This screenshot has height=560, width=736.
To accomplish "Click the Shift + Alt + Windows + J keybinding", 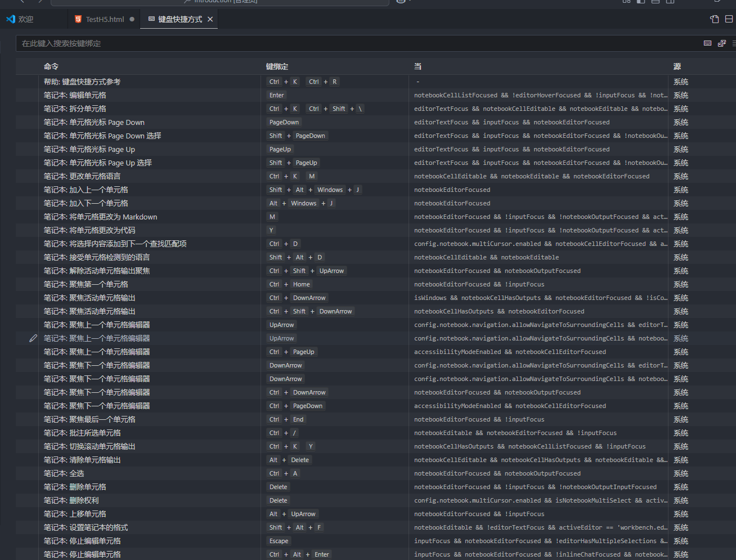I will pyautogui.click(x=314, y=190).
